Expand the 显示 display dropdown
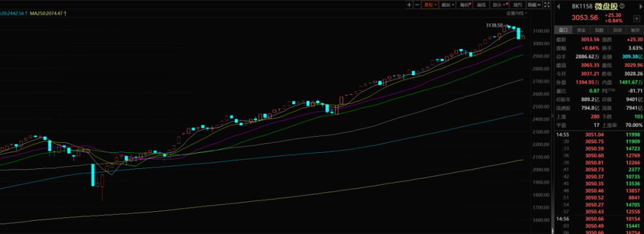644x234 pixels. tap(500, 5)
